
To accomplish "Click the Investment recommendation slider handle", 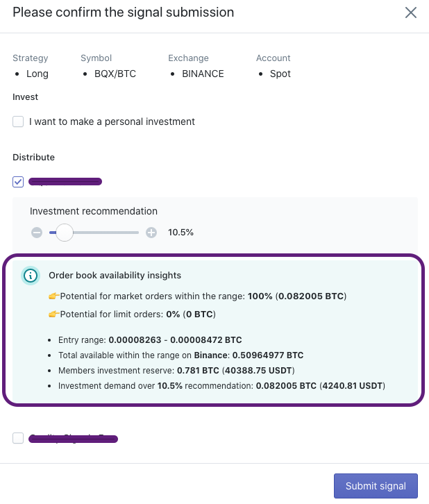I will (x=65, y=233).
